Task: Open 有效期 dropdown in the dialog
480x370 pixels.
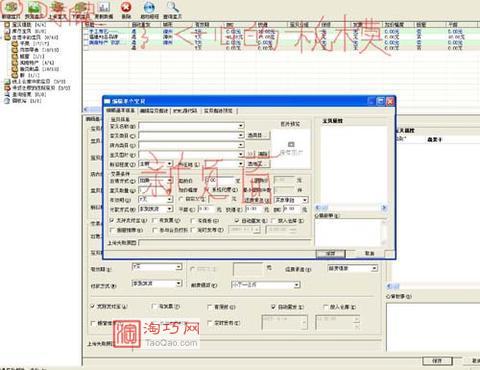Action: [x=169, y=199]
